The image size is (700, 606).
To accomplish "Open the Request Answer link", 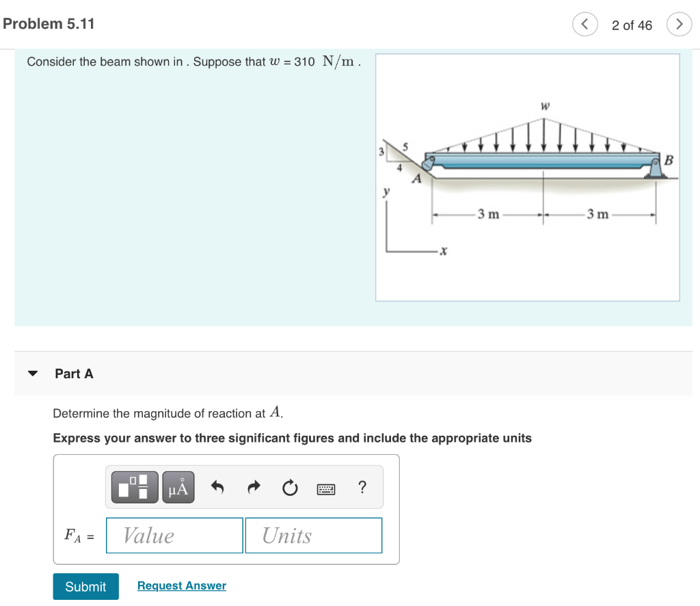I will coord(181,585).
